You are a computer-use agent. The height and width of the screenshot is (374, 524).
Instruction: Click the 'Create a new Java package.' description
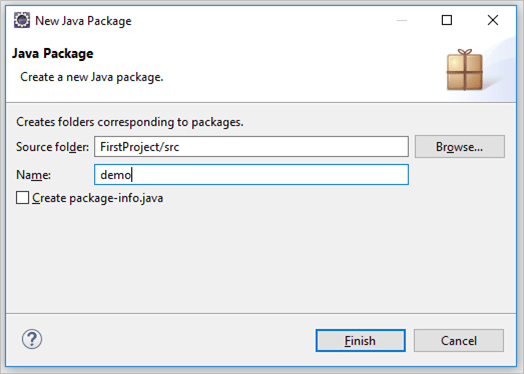pos(92,77)
